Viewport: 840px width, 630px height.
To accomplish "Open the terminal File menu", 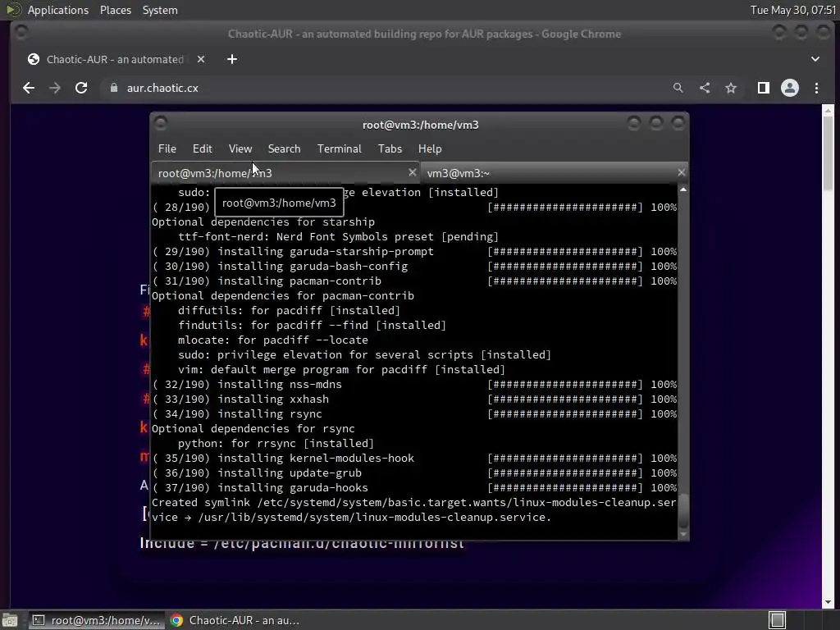I will coord(167,149).
